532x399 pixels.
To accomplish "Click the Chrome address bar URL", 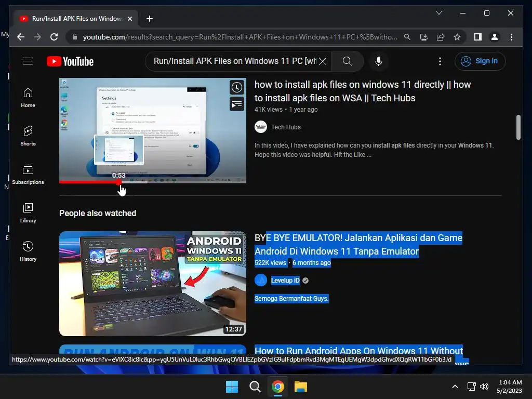I will (240, 37).
